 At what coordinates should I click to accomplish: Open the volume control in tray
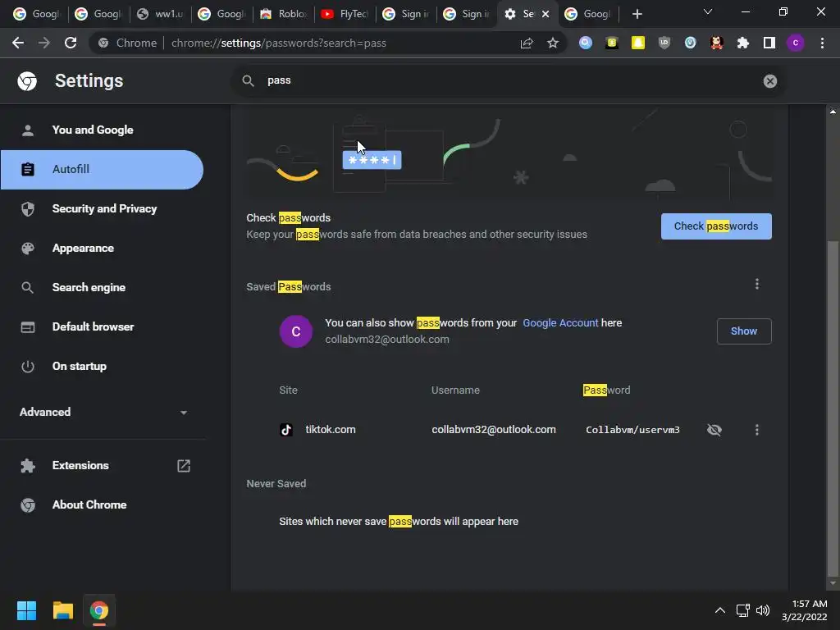click(762, 610)
